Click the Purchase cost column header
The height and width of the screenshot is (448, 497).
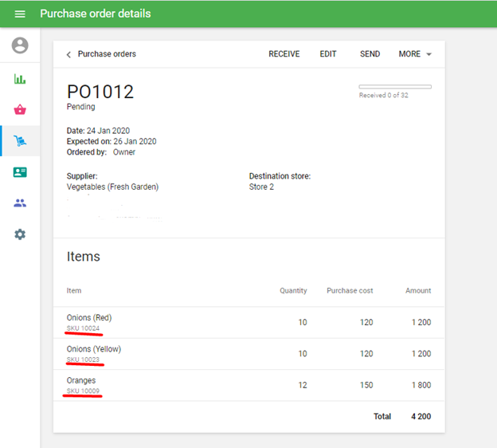[350, 291]
